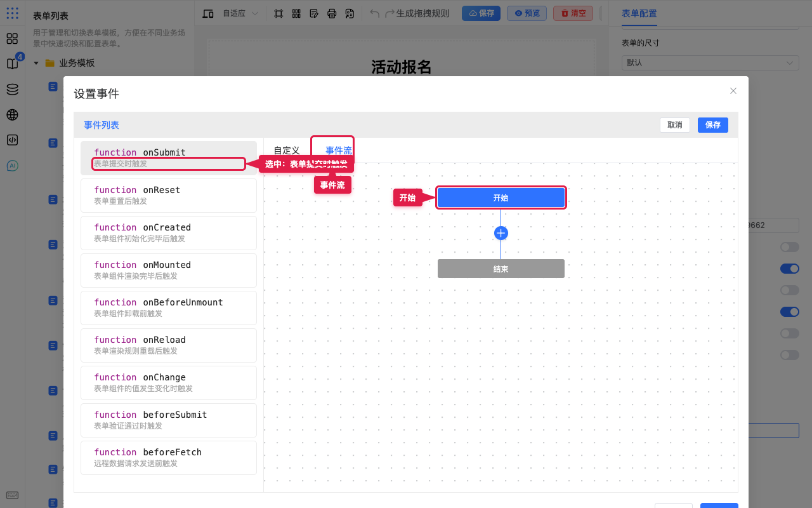Toggle the fifth switch in 表单配置 panel
This screenshot has width=812, height=508.
(x=790, y=333)
